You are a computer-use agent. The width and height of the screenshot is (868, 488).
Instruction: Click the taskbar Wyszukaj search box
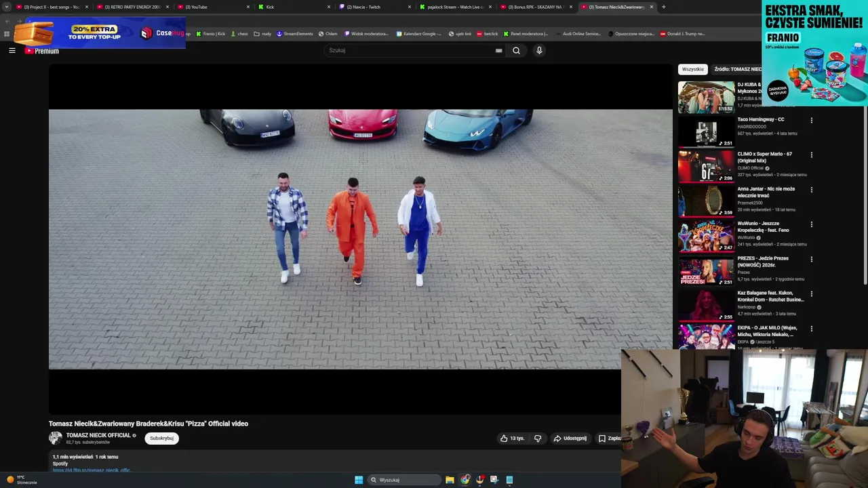404,480
